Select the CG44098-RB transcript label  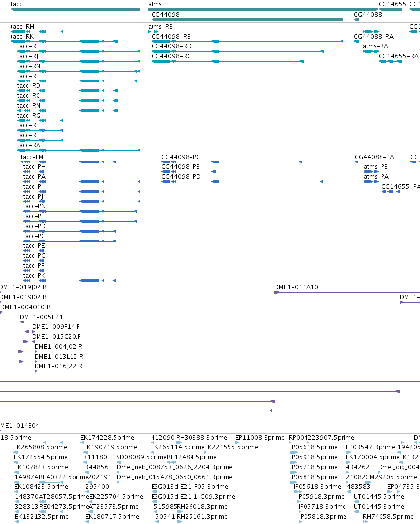coord(171,37)
